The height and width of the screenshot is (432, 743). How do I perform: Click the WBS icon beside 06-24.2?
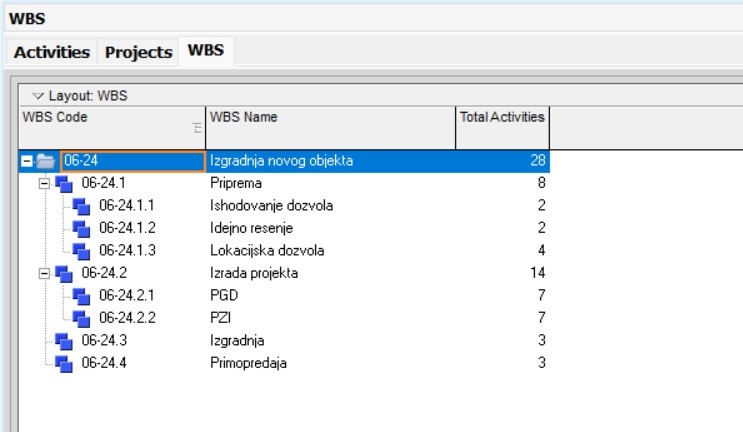(x=64, y=273)
